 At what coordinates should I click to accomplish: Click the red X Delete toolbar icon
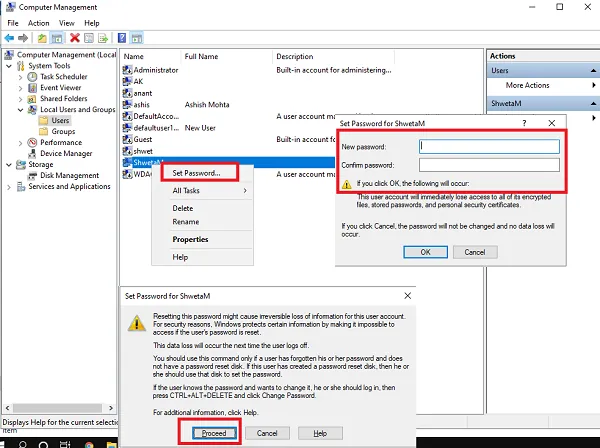pos(75,38)
